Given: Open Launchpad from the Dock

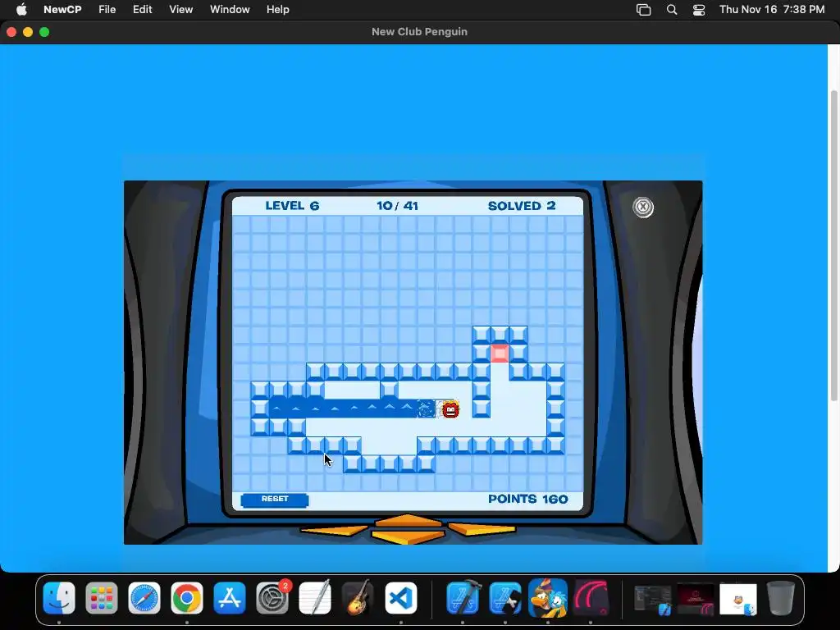Looking at the screenshot, I should pos(101,598).
